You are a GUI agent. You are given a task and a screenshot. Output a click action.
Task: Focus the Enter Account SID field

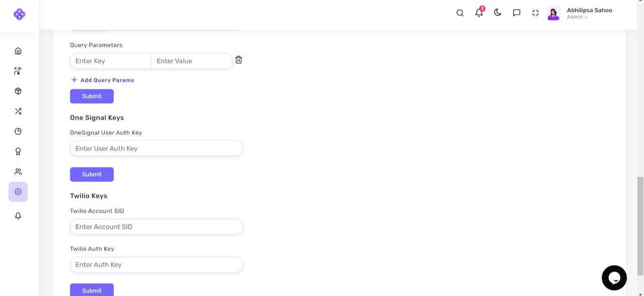[x=156, y=227]
